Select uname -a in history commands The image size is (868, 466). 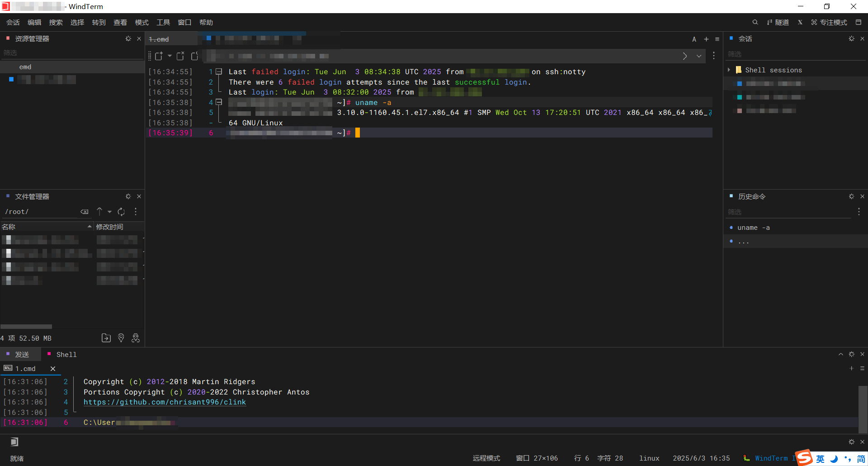(x=796, y=228)
